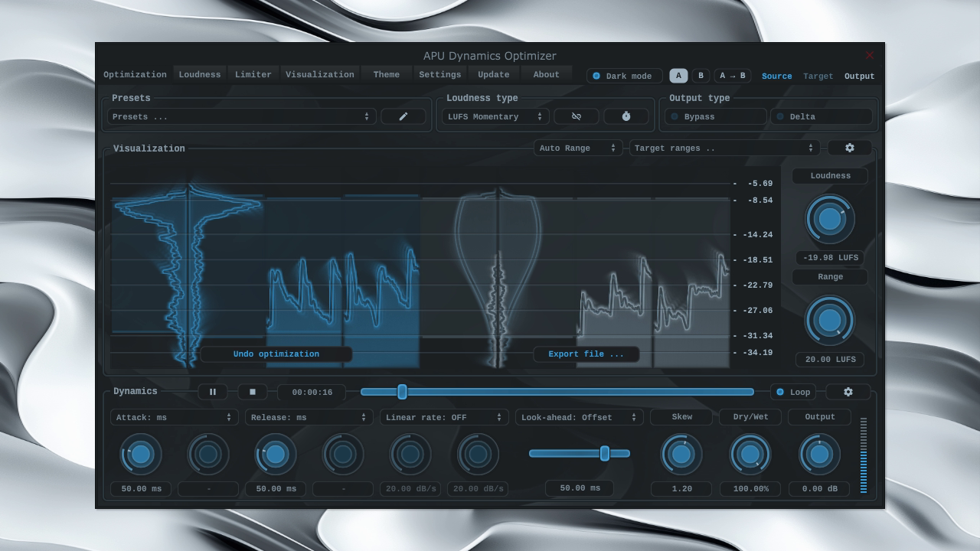Image resolution: width=980 pixels, height=551 pixels.
Task: Enable Bypass output type
Action: pos(715,116)
